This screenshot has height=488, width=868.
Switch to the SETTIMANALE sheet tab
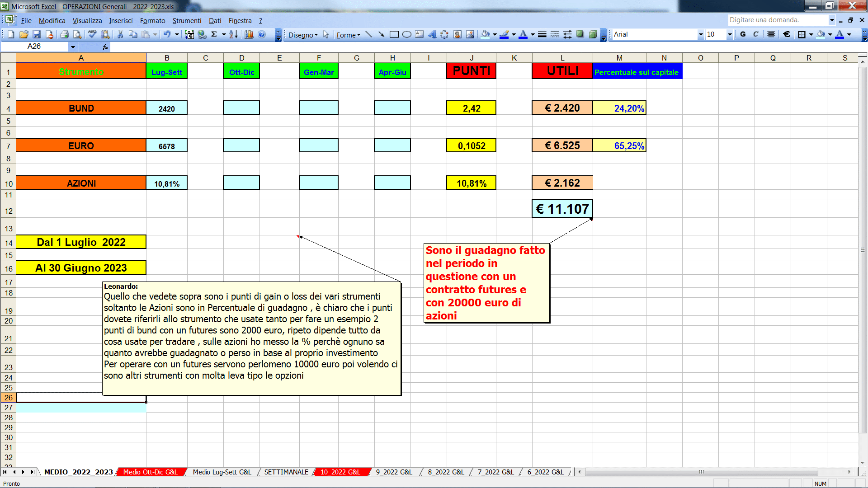pyautogui.click(x=286, y=472)
